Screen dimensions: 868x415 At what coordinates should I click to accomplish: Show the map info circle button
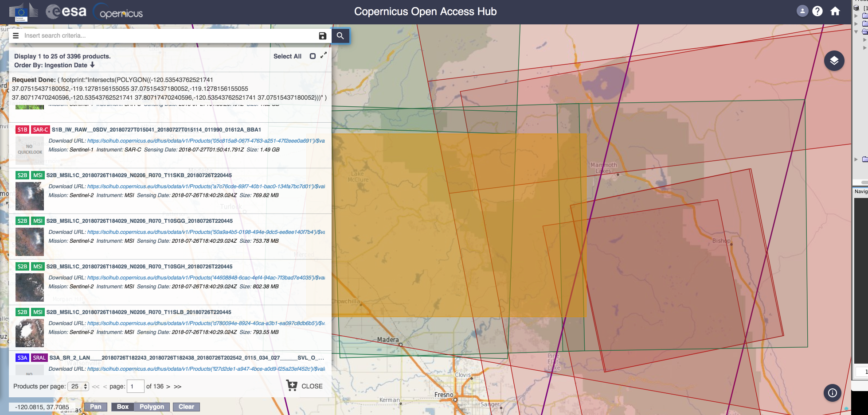pos(833,393)
